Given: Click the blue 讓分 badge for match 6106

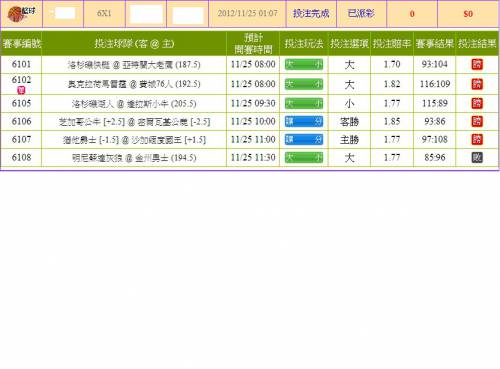Looking at the screenshot, I should (x=304, y=121).
